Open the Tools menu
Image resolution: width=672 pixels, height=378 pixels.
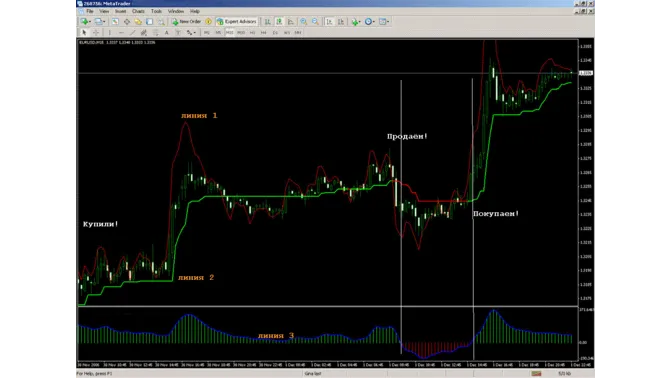156,11
